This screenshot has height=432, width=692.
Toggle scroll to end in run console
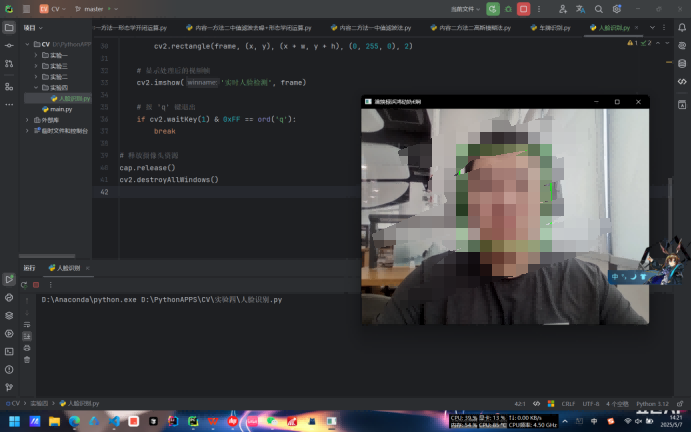click(27, 336)
